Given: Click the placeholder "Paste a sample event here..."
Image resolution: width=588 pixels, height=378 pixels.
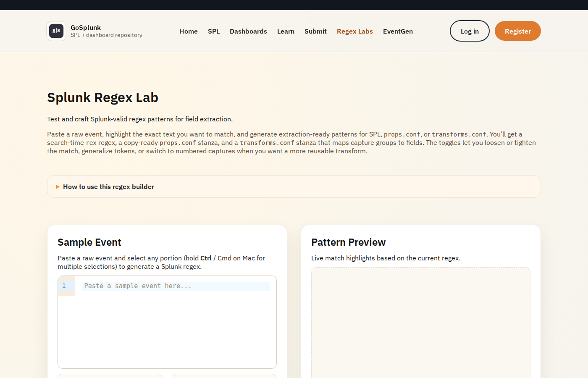Looking at the screenshot, I should click(137, 286).
